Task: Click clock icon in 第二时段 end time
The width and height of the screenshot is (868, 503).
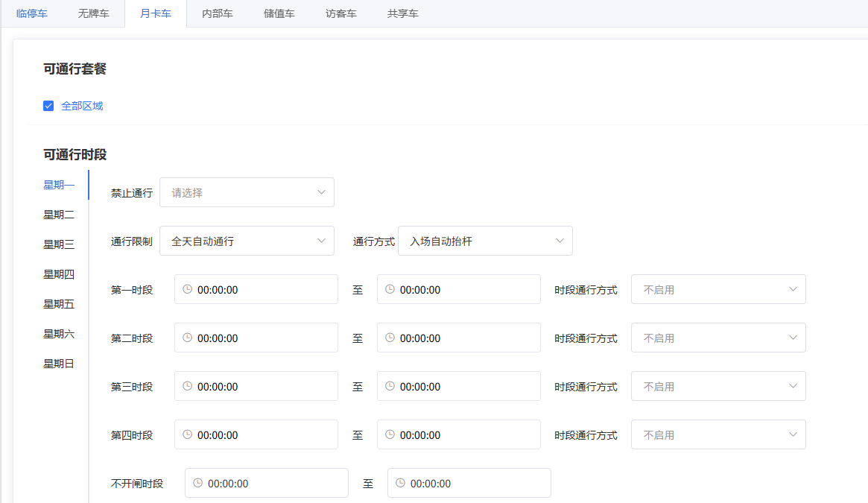Action: pos(390,338)
